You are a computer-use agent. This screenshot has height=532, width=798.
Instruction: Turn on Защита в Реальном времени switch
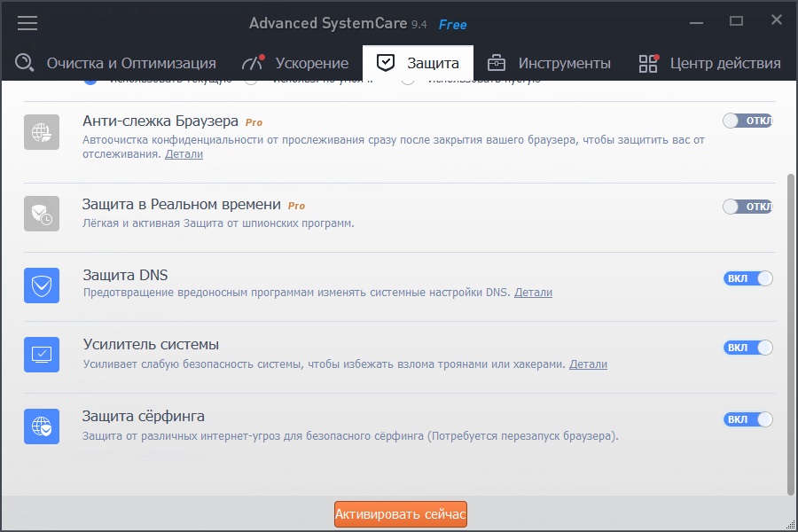coord(748,207)
